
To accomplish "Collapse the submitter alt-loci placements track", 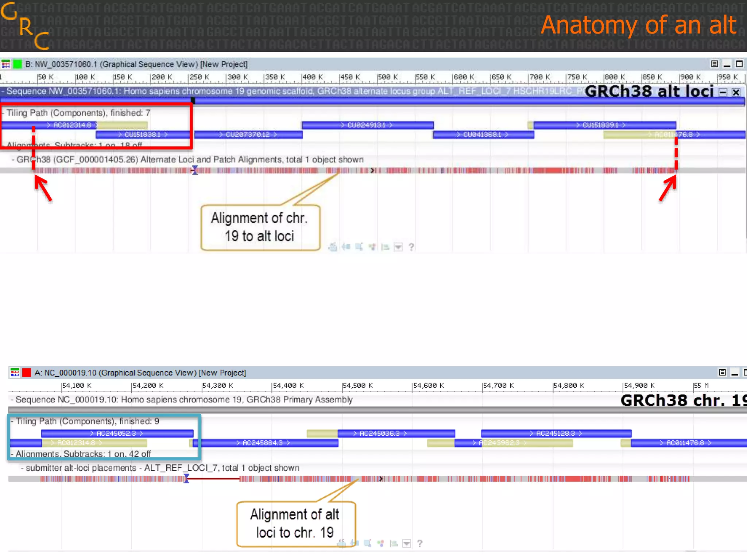I will pos(22,468).
